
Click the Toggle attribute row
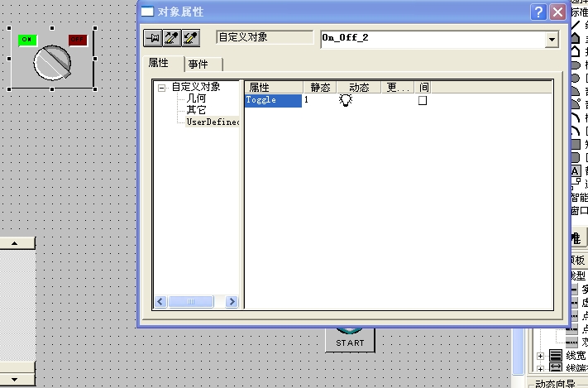click(273, 100)
